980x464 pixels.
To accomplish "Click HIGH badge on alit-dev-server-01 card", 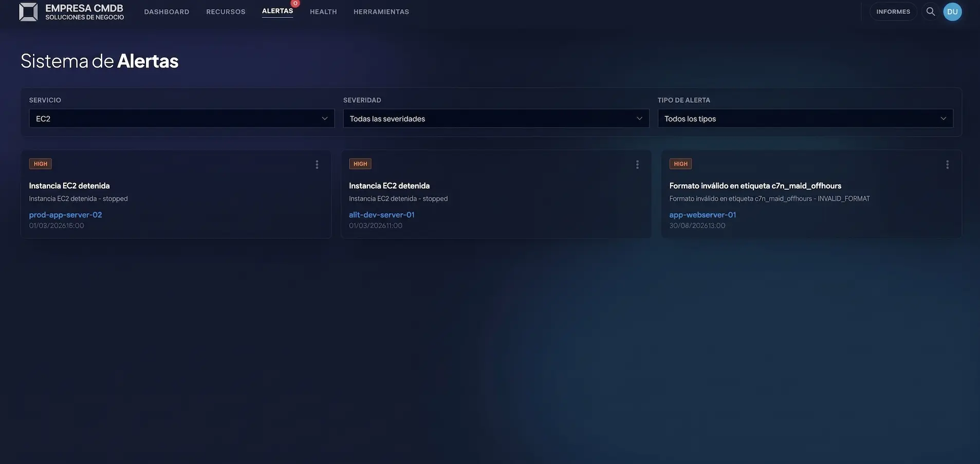I will click(x=360, y=164).
